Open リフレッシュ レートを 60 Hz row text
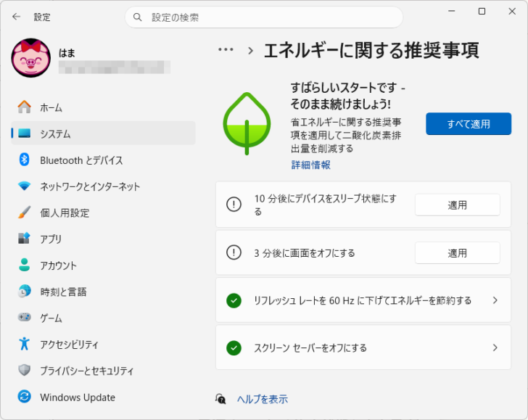This screenshot has width=528, height=420. point(363,300)
